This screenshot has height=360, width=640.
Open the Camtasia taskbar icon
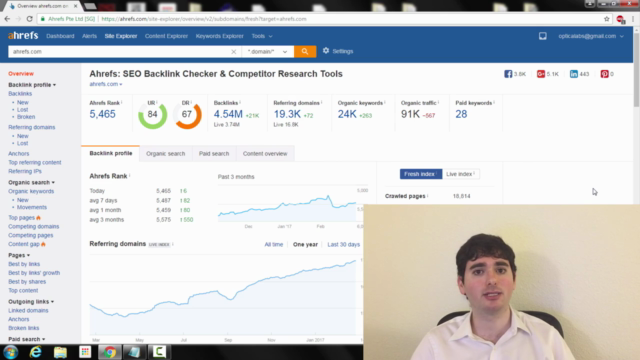tap(159, 352)
